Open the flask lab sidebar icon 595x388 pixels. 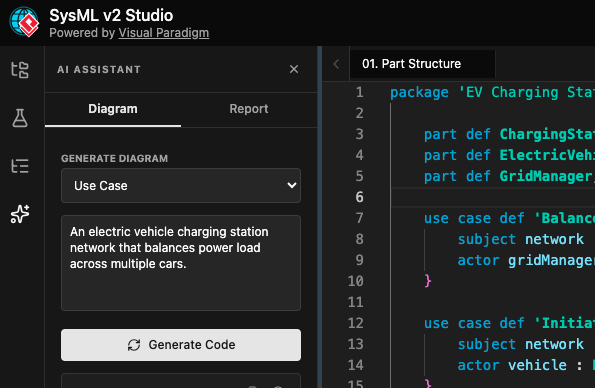(20, 118)
